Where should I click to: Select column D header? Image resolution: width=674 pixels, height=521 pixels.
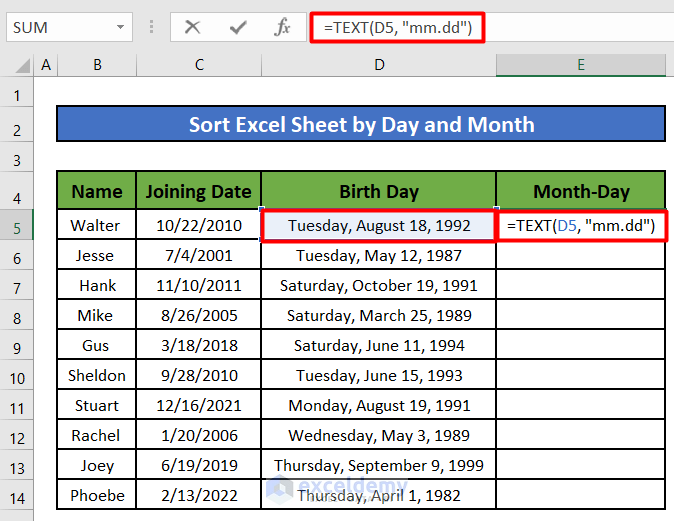[379, 66]
